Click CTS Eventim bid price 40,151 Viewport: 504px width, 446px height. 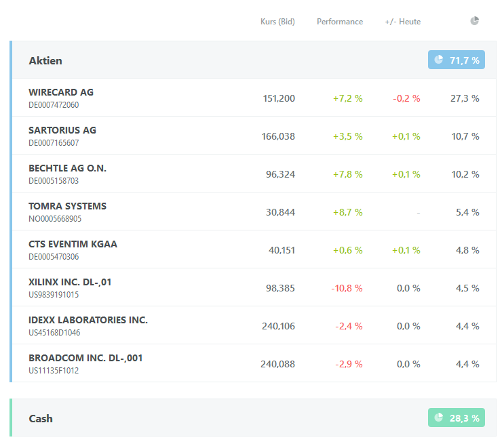(282, 250)
